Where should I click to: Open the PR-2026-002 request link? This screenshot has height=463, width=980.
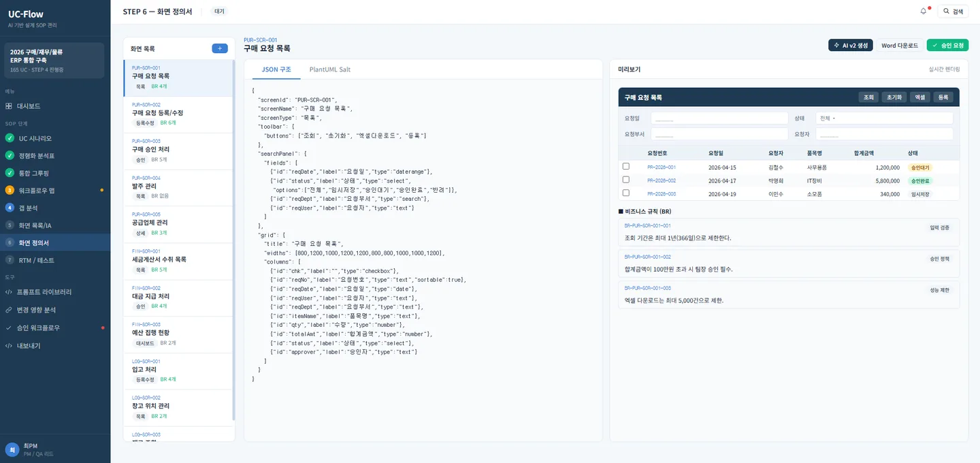tap(661, 180)
